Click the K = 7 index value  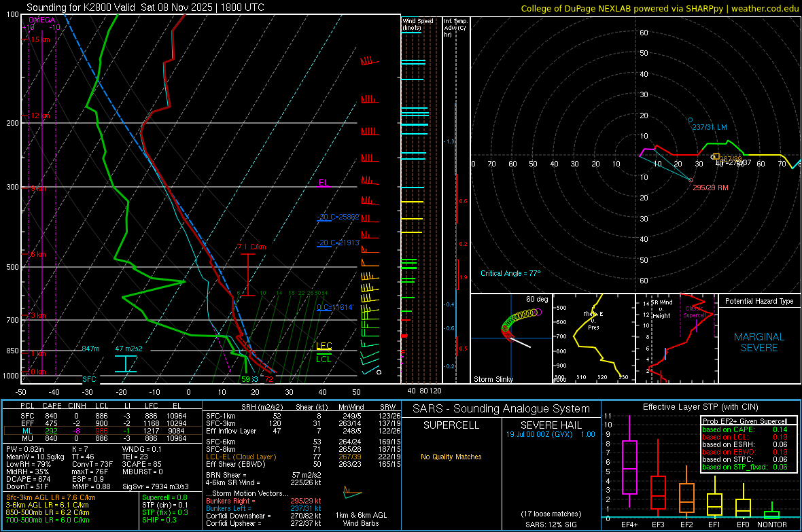[81, 449]
